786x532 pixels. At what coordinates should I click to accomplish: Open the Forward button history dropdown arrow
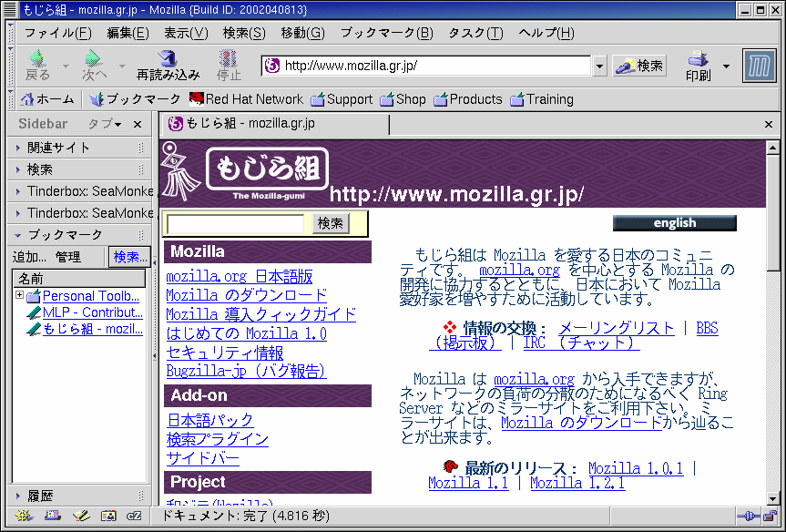click(x=122, y=66)
